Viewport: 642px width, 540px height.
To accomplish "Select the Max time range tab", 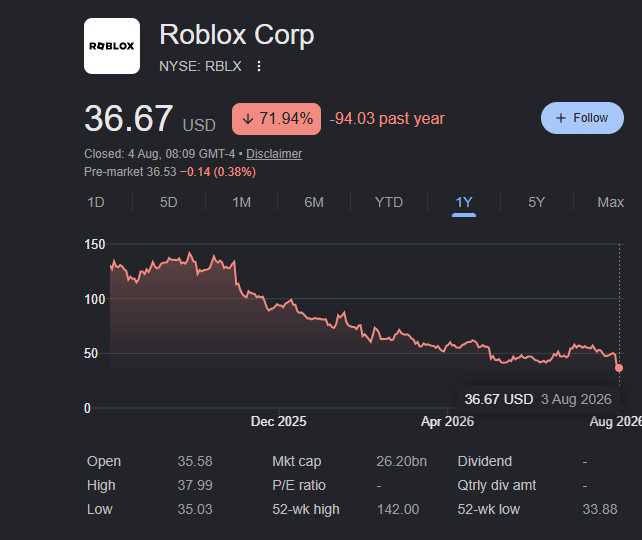I will coord(610,202).
